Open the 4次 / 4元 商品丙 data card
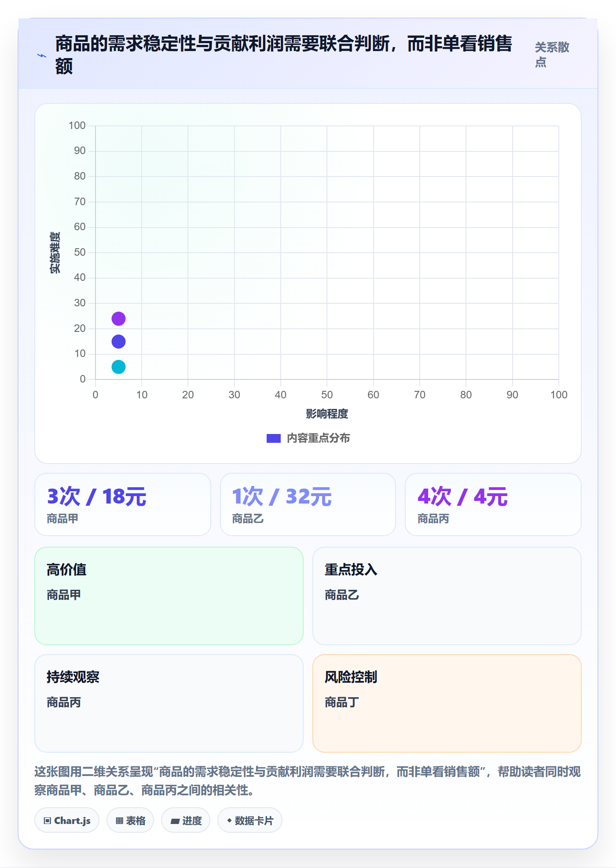The height and width of the screenshot is (868, 616). point(493,504)
